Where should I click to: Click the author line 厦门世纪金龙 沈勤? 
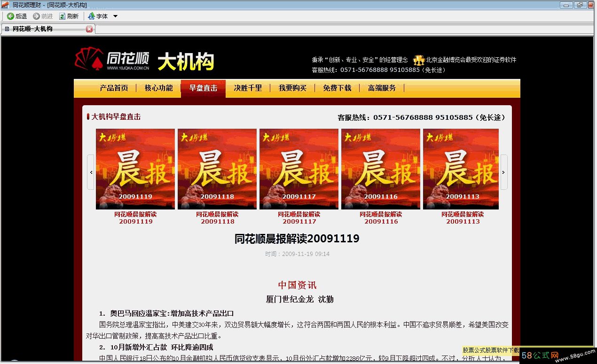point(300,299)
